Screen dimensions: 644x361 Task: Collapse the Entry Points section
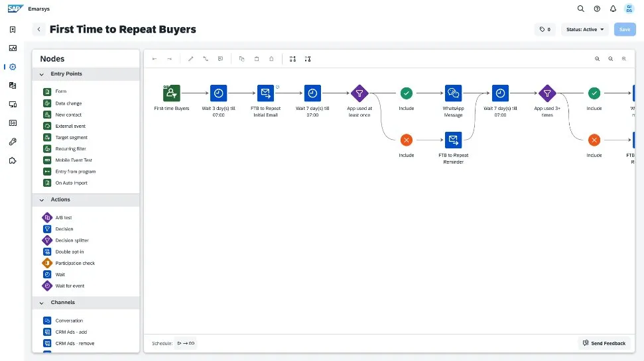click(x=42, y=74)
